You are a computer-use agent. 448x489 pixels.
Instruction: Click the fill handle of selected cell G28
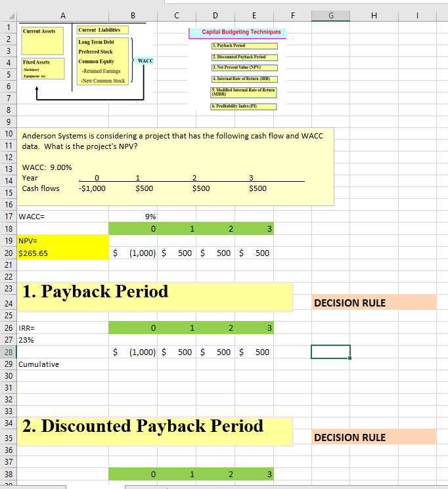click(x=349, y=358)
